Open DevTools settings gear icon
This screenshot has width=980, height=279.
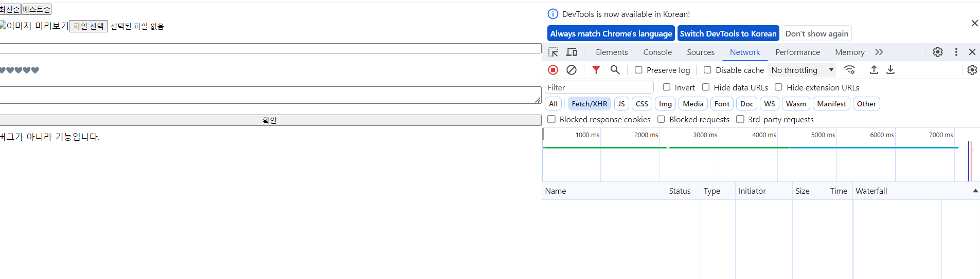coord(938,52)
